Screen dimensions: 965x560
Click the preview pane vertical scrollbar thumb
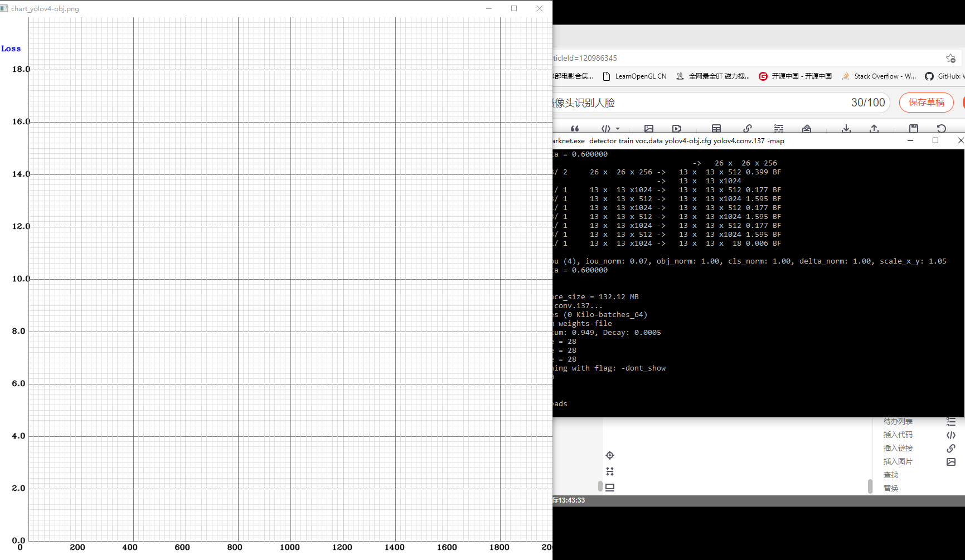pos(870,486)
